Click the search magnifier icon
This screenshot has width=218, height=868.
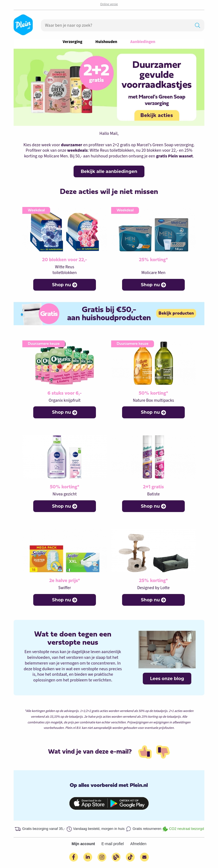coord(198,25)
